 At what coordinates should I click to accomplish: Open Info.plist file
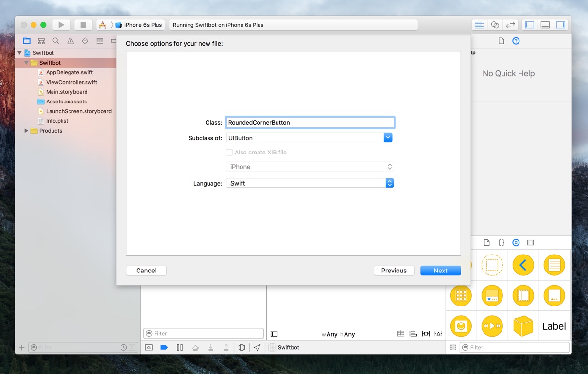click(x=57, y=121)
